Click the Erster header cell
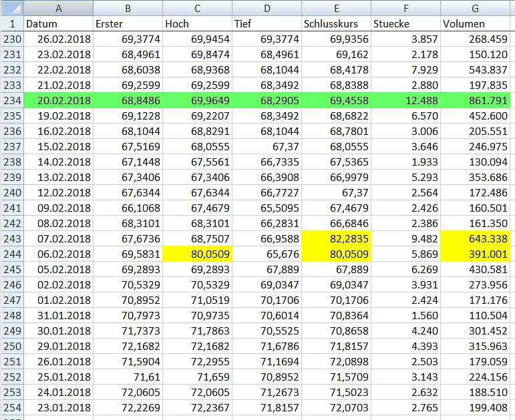The image size is (515, 420). click(x=128, y=23)
